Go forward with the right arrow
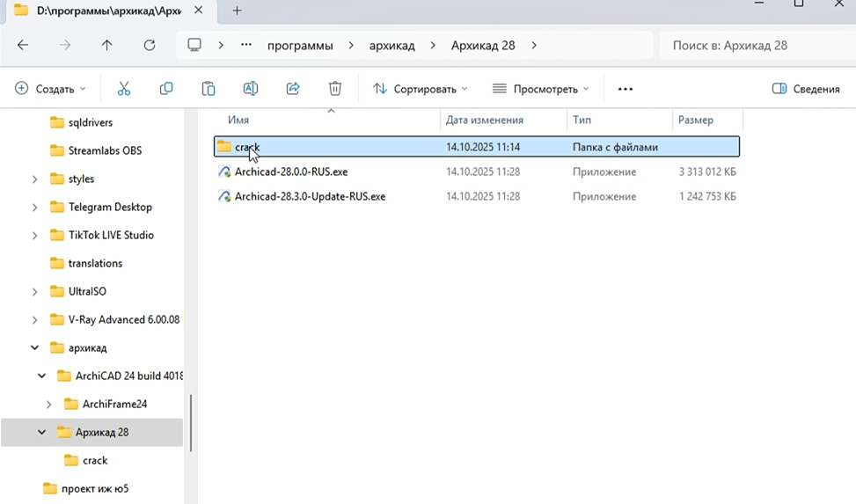The height and width of the screenshot is (504, 856). point(65,46)
